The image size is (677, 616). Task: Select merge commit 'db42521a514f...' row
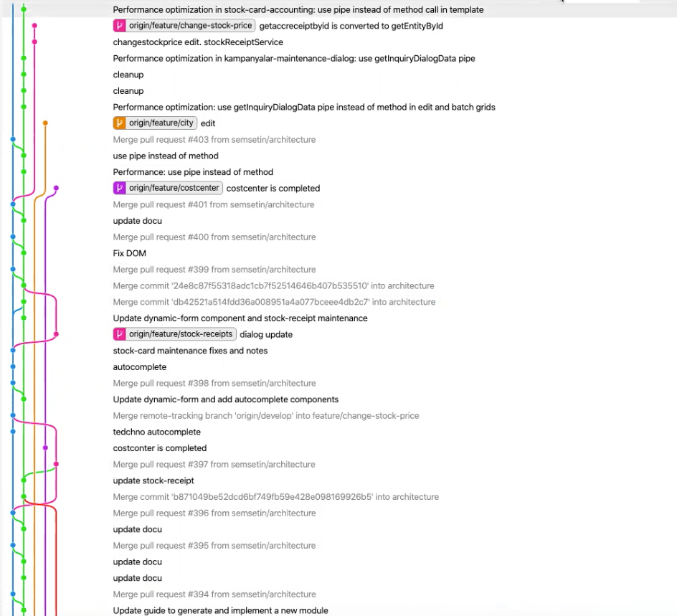[x=274, y=302]
